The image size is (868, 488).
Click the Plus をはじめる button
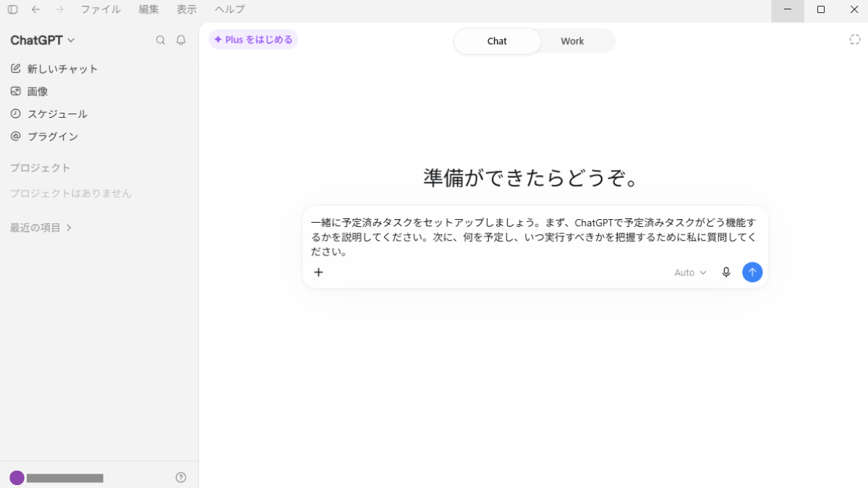tap(253, 40)
